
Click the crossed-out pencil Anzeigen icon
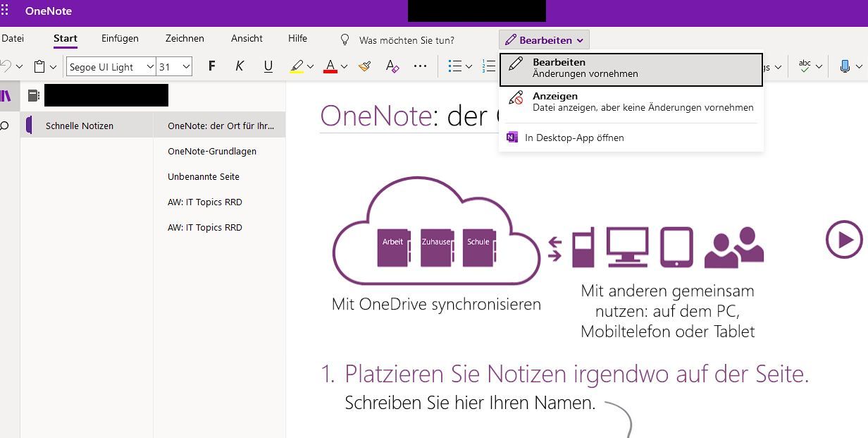516,99
